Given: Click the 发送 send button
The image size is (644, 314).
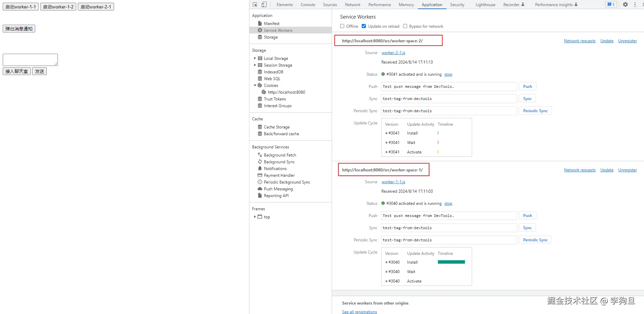Looking at the screenshot, I should click(39, 71).
